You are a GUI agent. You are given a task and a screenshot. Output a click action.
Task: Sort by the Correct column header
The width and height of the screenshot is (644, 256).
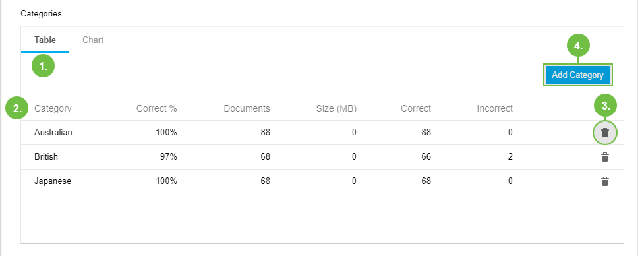[x=416, y=108]
